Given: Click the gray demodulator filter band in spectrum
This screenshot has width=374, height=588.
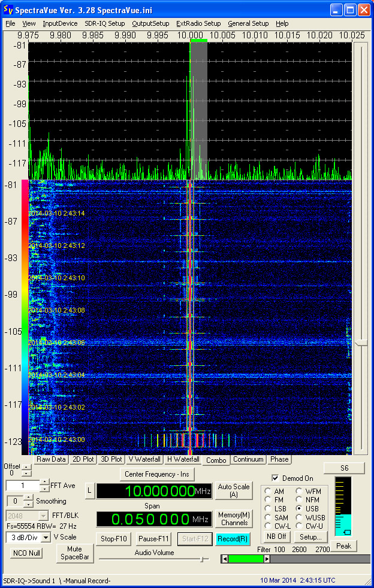Looking at the screenshot, I should pyautogui.click(x=198, y=111).
